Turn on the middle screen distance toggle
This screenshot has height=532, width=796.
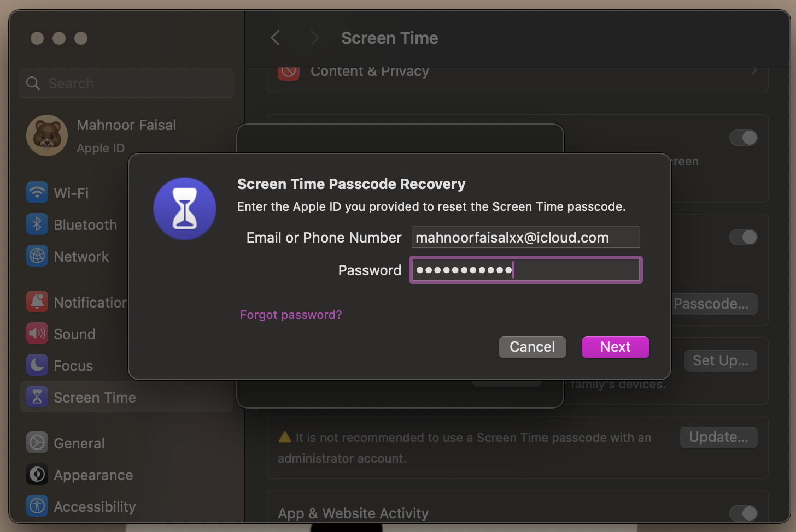743,237
